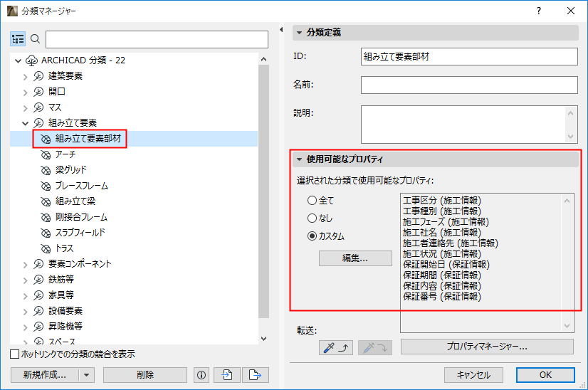The height and width of the screenshot is (390, 588).
Task: Click the crossed icon beside スラブフィールド
Action: click(x=46, y=233)
